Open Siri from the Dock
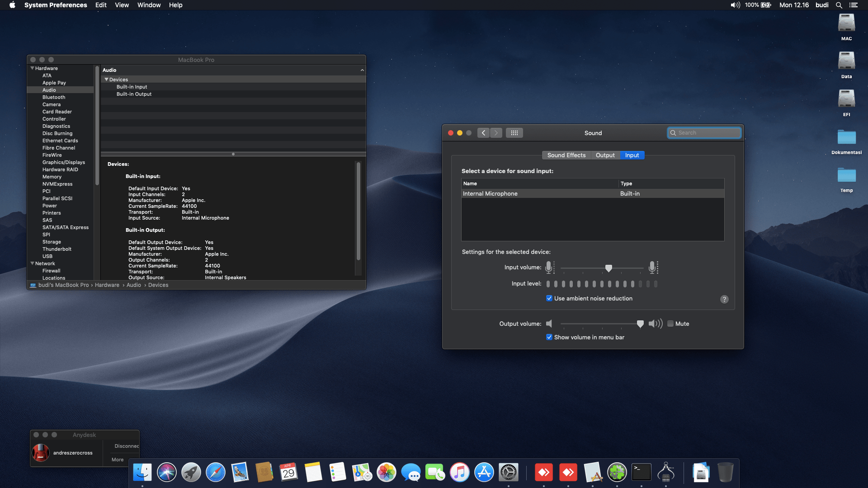 pyautogui.click(x=167, y=472)
